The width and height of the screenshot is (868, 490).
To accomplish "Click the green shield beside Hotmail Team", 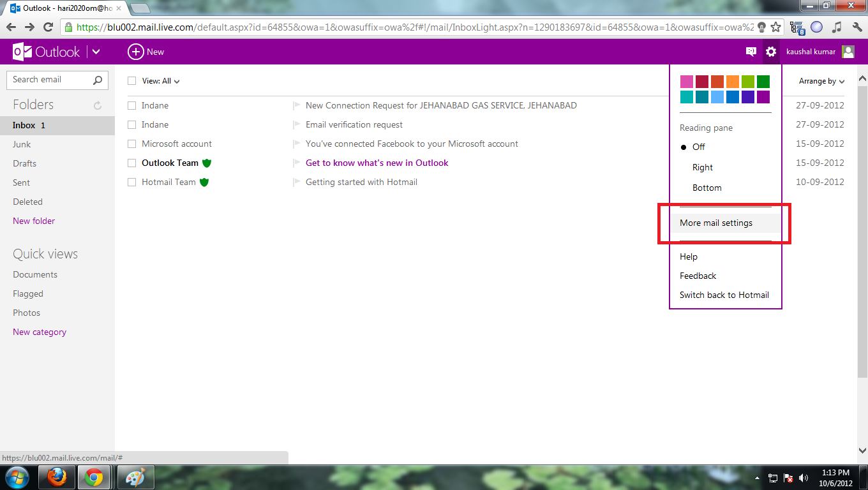I will (x=204, y=182).
